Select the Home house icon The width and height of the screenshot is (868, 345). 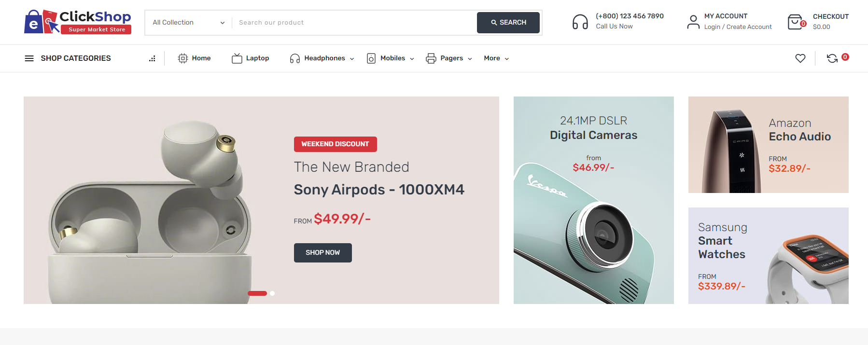(x=182, y=58)
